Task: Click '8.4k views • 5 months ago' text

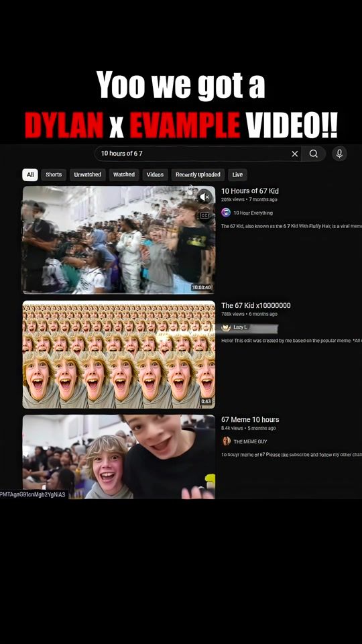Action: tap(248, 428)
